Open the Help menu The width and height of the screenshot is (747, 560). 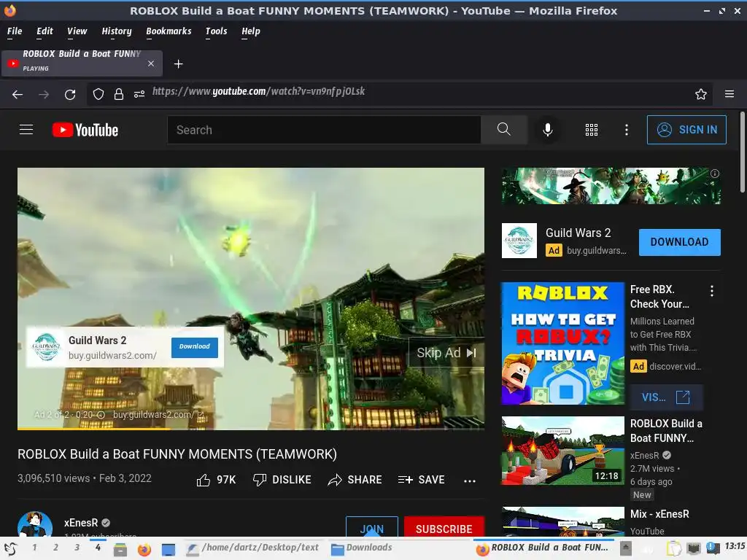pos(251,31)
